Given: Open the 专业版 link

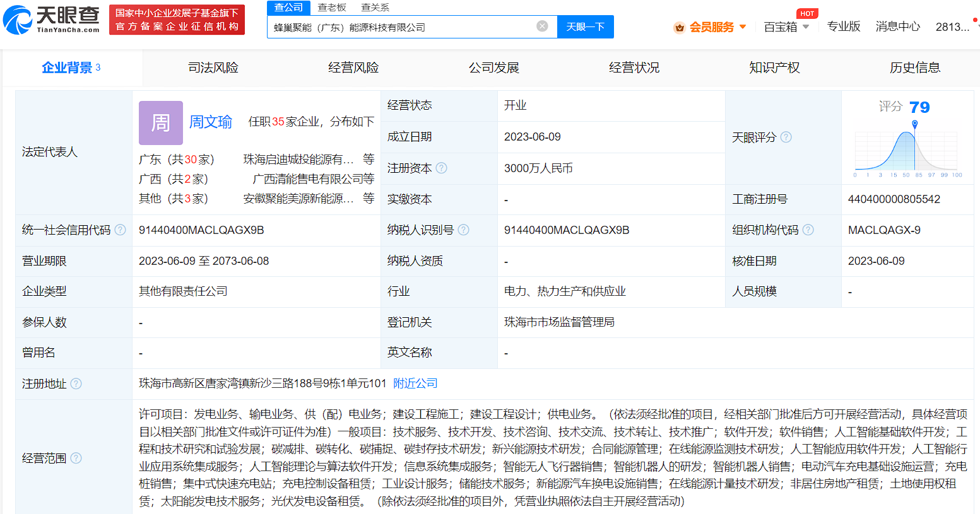Looking at the screenshot, I should (x=844, y=26).
